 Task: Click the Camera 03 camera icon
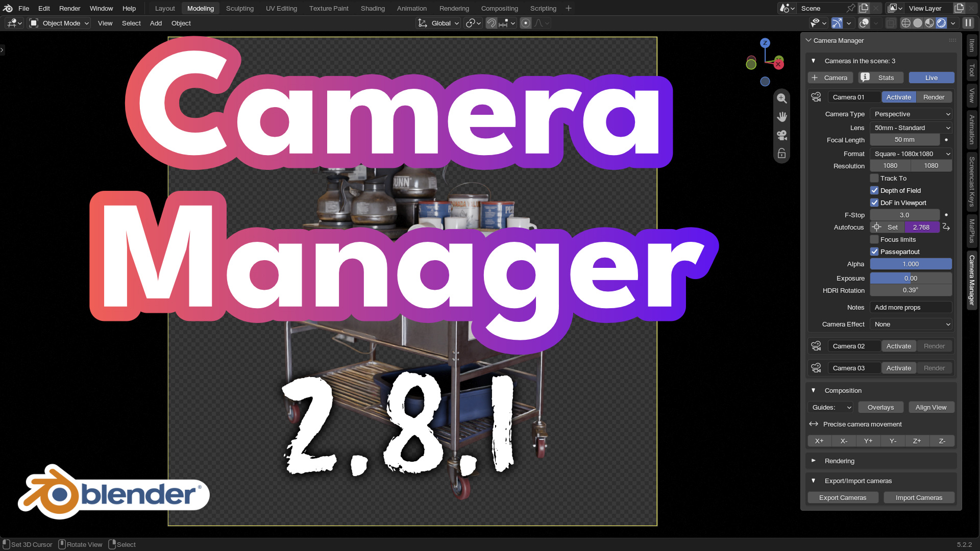[816, 368]
